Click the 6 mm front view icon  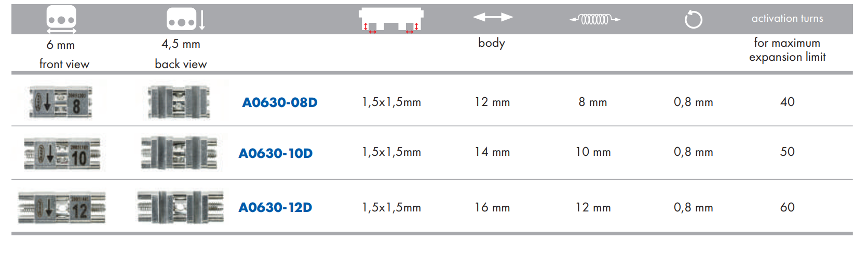[x=61, y=19]
